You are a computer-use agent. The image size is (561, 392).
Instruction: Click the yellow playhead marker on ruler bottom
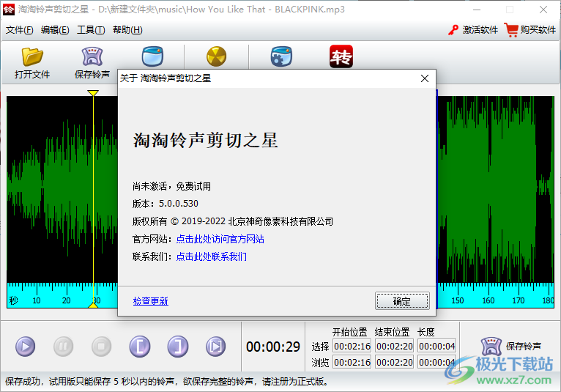click(93, 305)
